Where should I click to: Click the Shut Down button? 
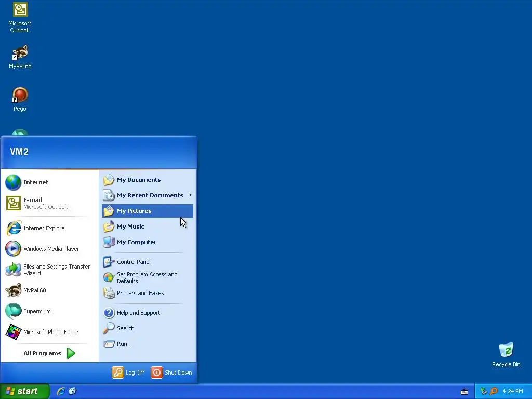coord(171,372)
